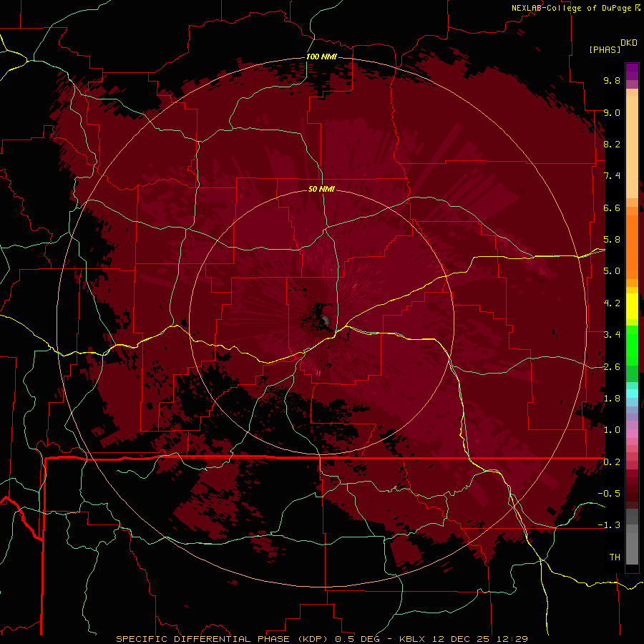
Task: Click the pink segment of the color bar
Action: [x=632, y=434]
